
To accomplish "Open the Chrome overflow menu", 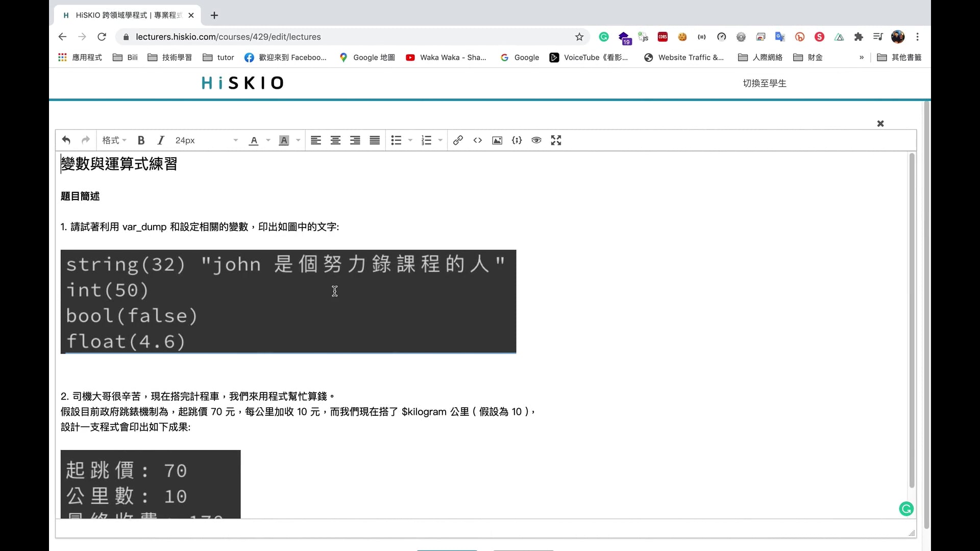I will point(917,37).
